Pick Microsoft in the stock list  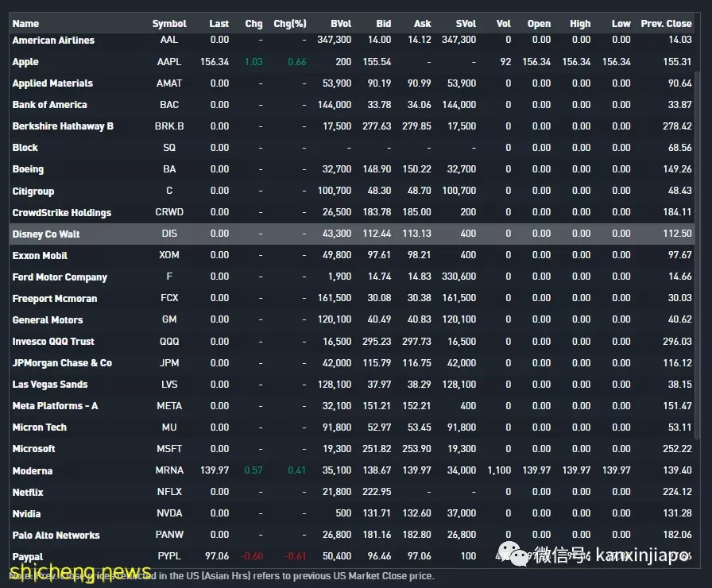[x=33, y=449]
